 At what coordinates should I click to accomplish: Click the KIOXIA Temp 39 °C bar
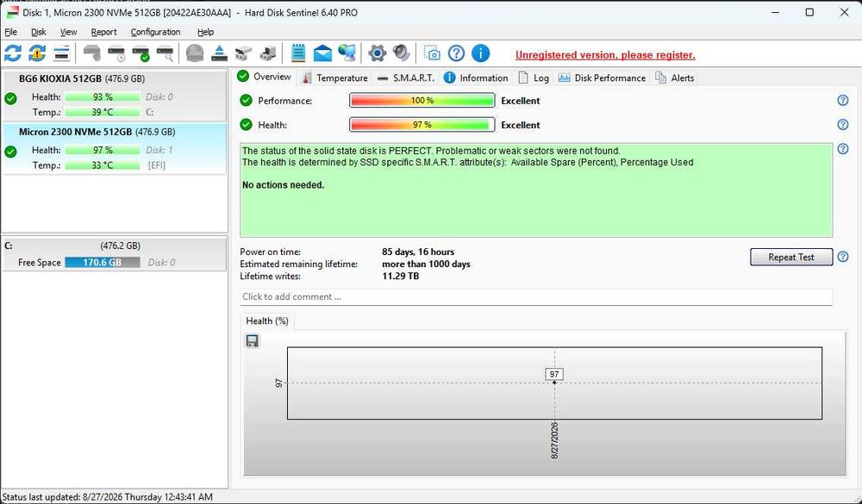click(x=103, y=112)
